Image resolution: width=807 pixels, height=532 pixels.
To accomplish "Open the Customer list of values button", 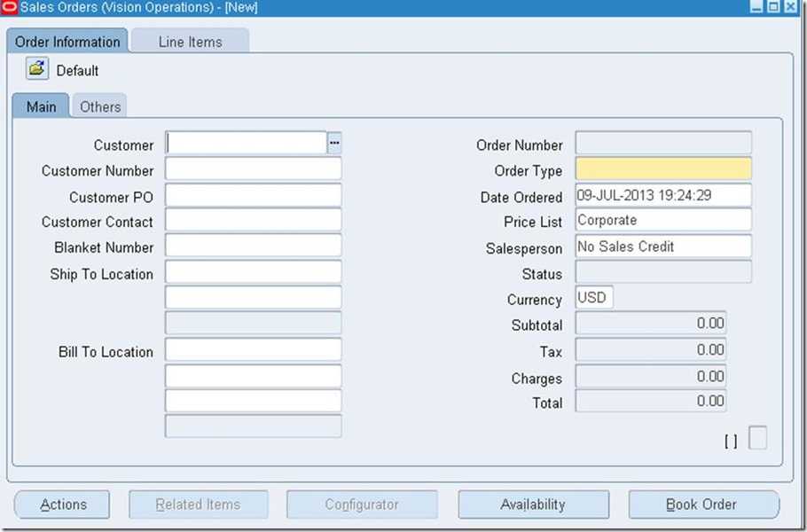I will (x=334, y=143).
